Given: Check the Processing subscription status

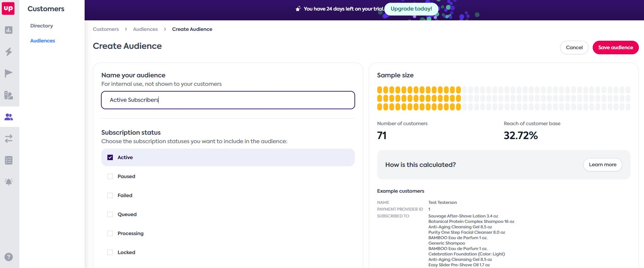Looking at the screenshot, I should 110,233.
